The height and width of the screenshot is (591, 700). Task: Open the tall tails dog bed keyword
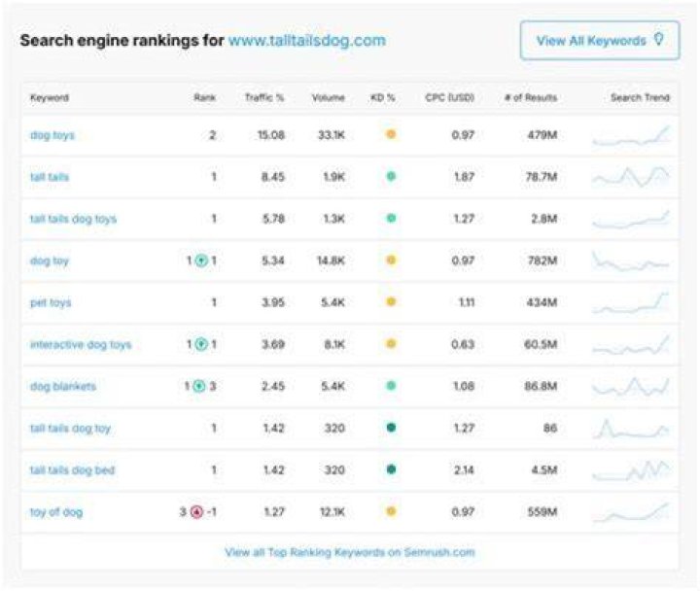coord(72,470)
